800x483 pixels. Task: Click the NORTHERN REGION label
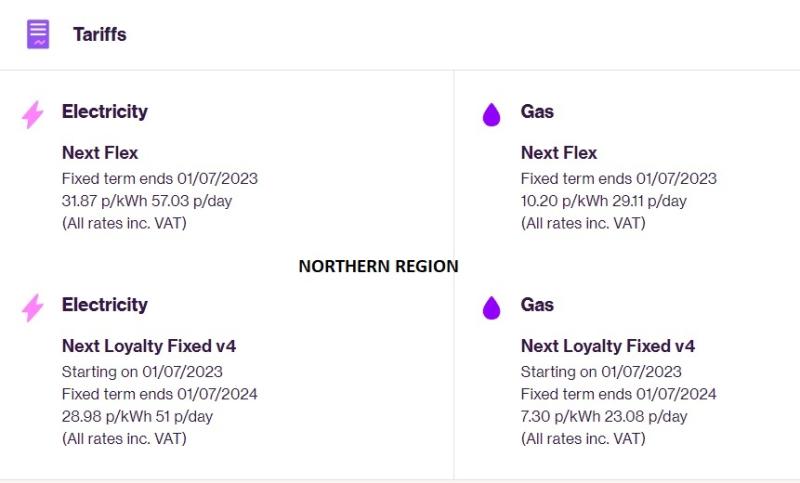379,266
